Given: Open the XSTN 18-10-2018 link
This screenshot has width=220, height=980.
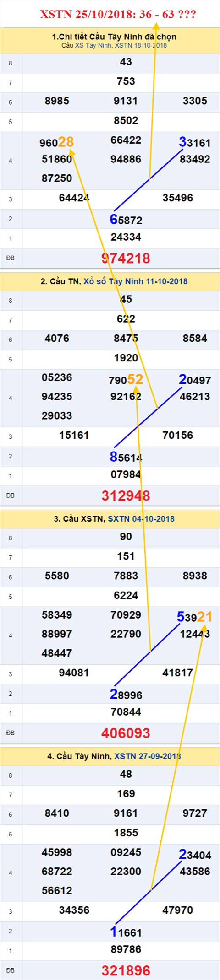Looking at the screenshot, I should (x=141, y=45).
